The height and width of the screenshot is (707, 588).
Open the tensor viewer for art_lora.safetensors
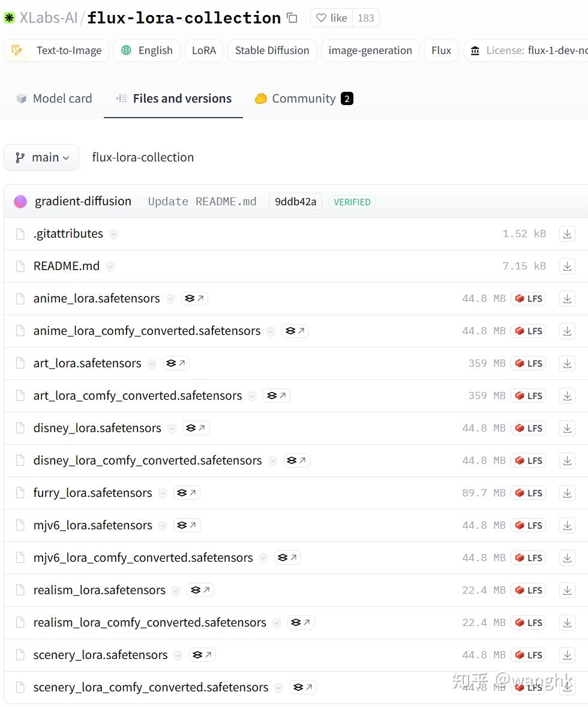(x=175, y=363)
